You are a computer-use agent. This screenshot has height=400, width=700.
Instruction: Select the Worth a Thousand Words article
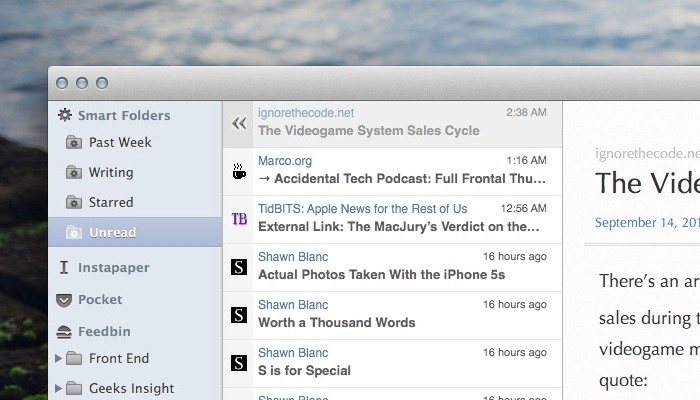(337, 322)
